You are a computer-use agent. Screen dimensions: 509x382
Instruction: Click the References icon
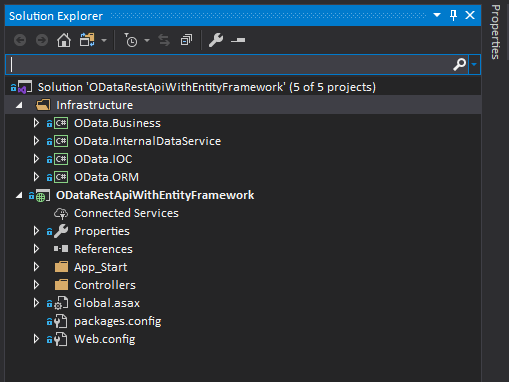(61, 249)
